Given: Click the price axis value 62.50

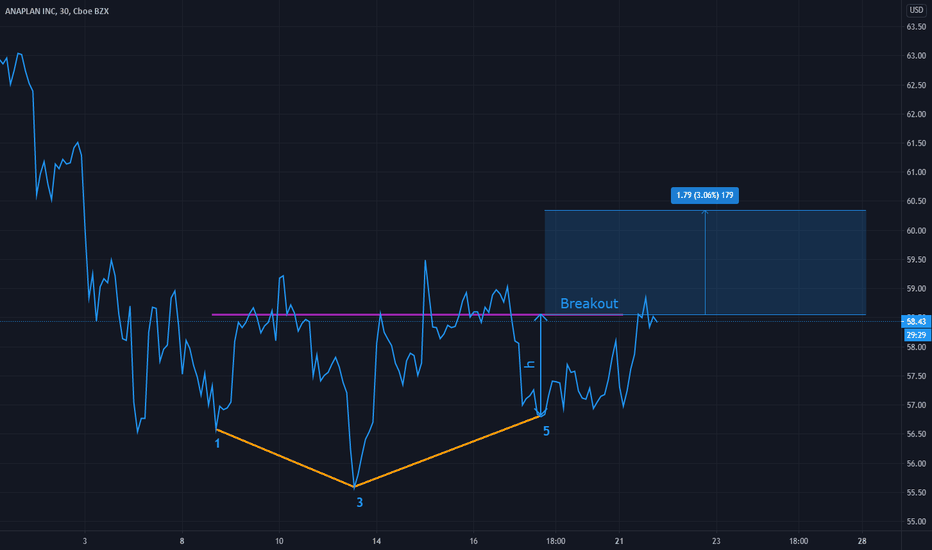Looking at the screenshot, I should (916, 85).
